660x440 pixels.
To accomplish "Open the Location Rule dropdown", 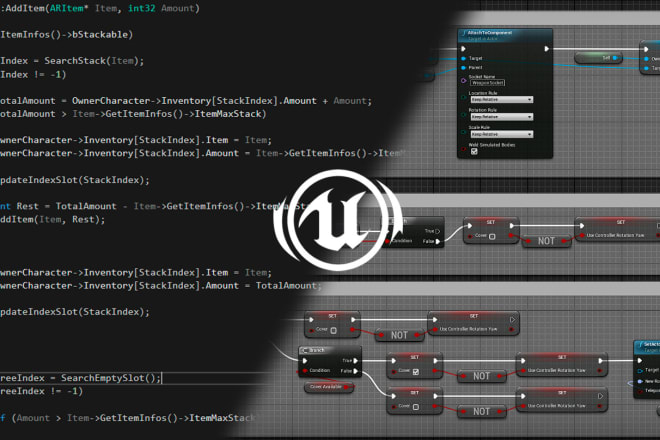I will pyautogui.click(x=502, y=100).
